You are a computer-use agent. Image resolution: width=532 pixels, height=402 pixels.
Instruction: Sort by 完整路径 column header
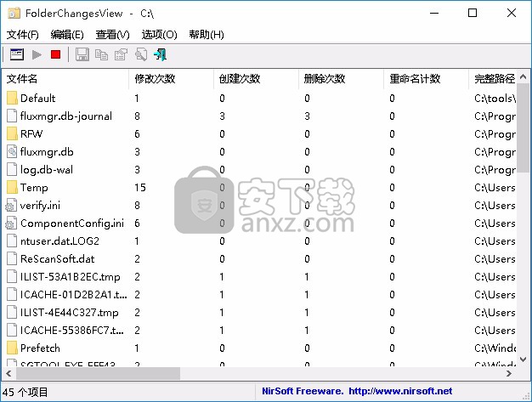[493, 79]
